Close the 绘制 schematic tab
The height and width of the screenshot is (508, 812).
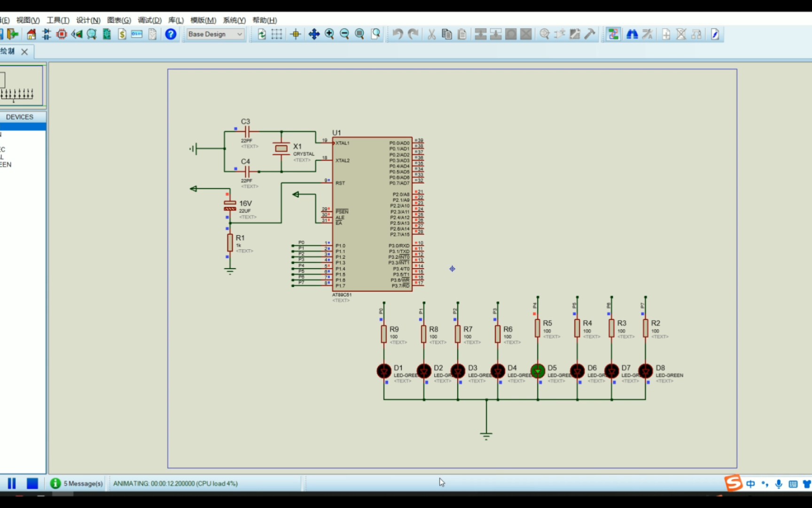click(x=24, y=52)
